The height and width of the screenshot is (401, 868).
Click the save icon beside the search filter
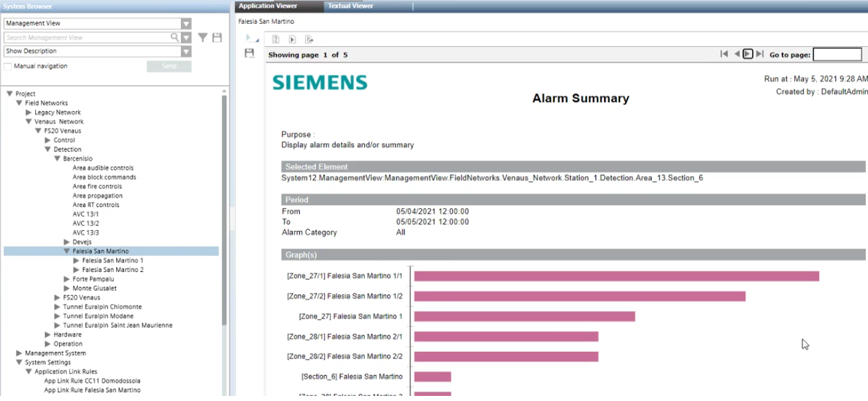[x=217, y=38]
